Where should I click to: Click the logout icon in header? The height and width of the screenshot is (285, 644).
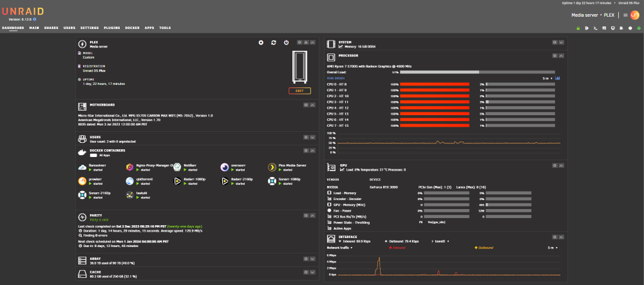[587, 28]
